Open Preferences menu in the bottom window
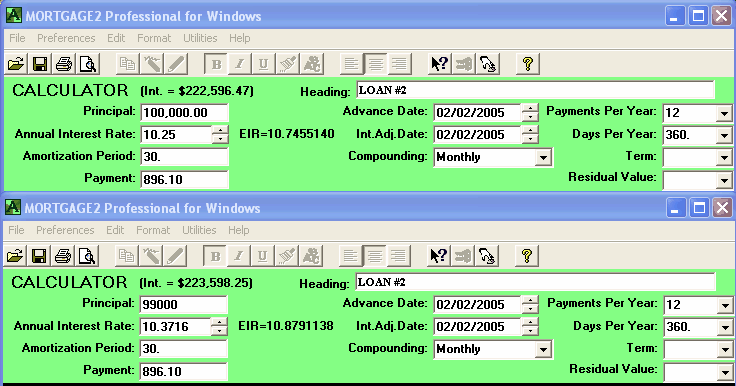The height and width of the screenshot is (386, 736). pos(65,230)
